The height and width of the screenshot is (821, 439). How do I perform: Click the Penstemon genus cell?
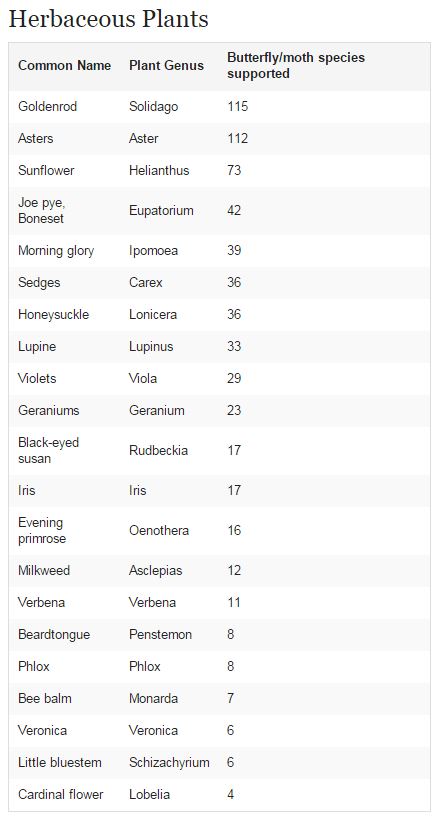tap(160, 634)
